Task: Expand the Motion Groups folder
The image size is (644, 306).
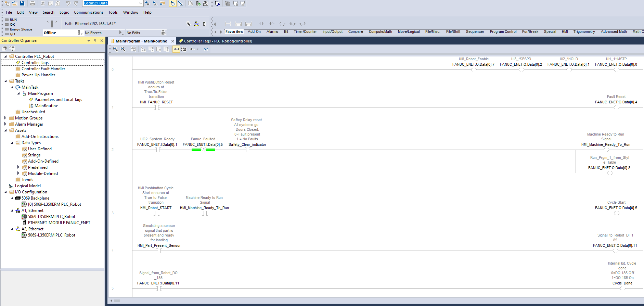Action: point(5,118)
